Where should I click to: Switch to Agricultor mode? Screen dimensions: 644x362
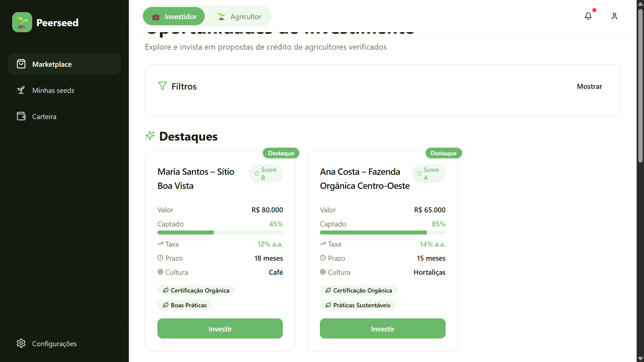tap(239, 16)
